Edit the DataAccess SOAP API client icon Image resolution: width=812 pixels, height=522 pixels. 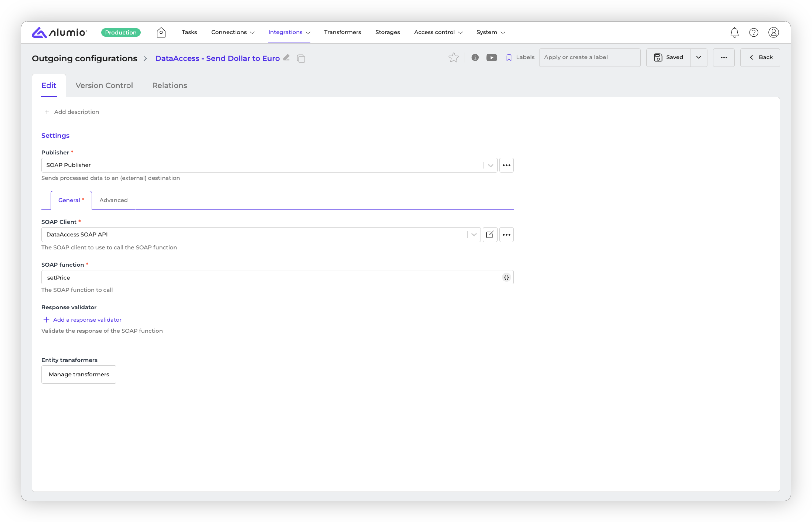click(490, 235)
